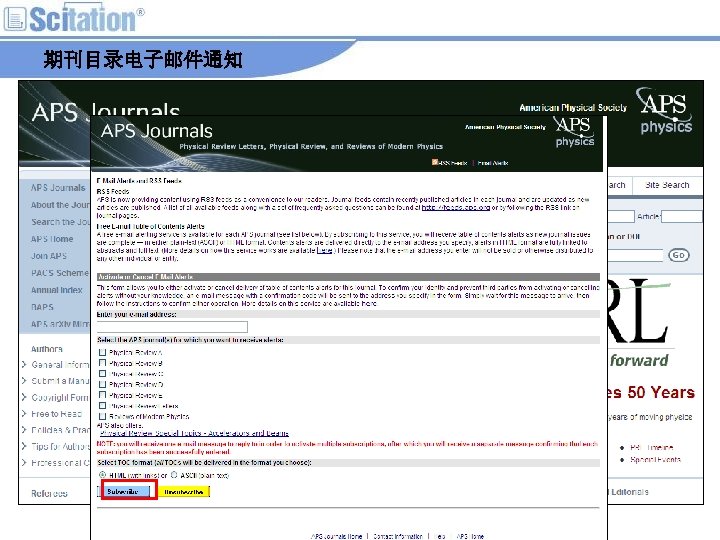Open Referees section in sidebar

coord(49,494)
